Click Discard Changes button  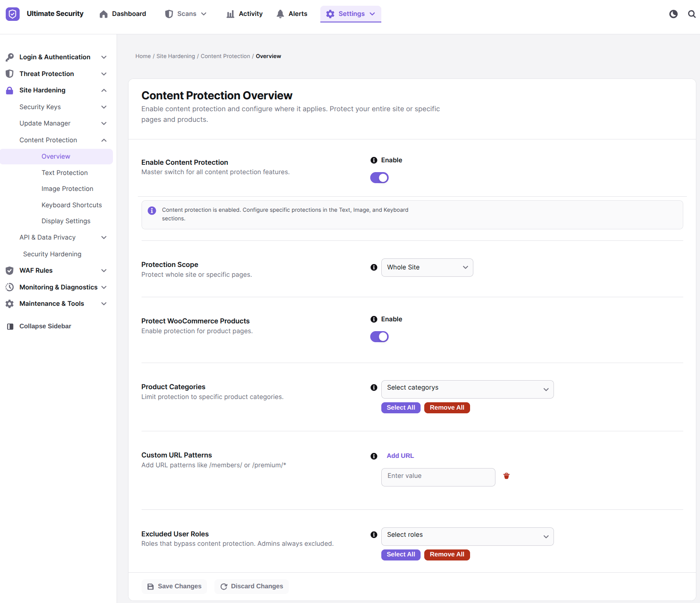click(x=252, y=586)
